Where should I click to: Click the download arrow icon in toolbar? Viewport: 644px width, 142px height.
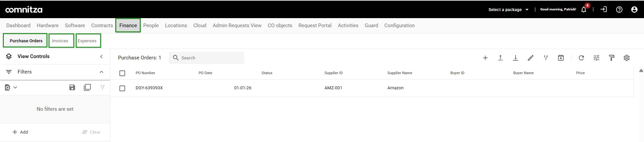point(515,58)
